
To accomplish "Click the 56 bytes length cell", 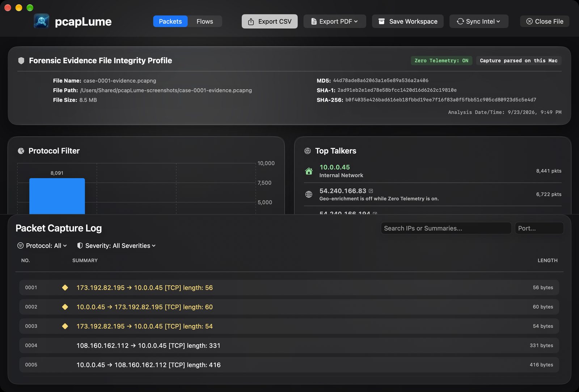I will pos(543,287).
